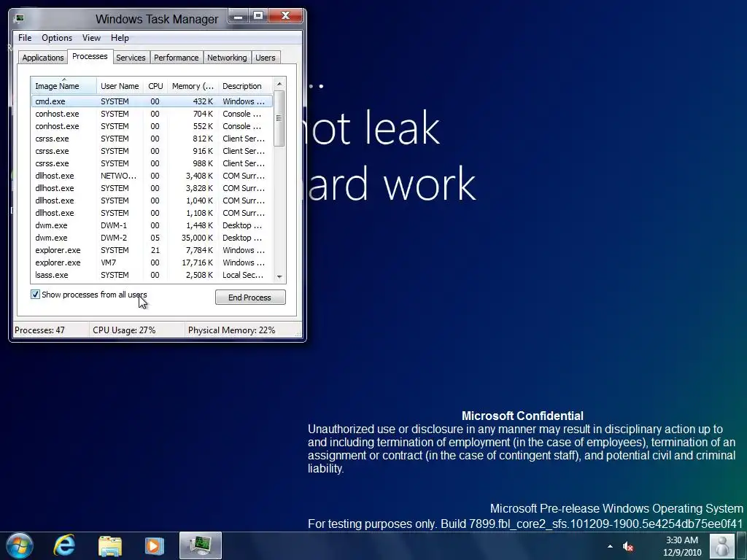
Task: Sort by Memory column header
Action: tap(193, 86)
